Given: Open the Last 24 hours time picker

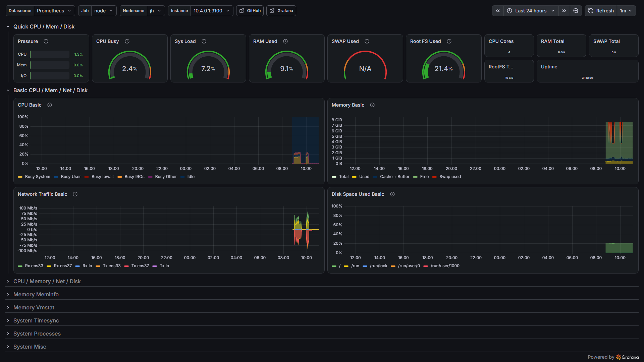Looking at the screenshot, I should [x=531, y=11].
